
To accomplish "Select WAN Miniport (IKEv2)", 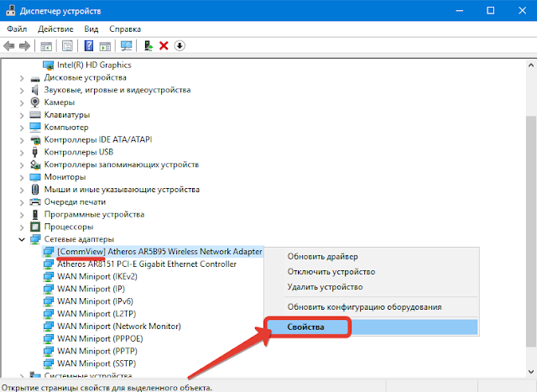I will (97, 276).
